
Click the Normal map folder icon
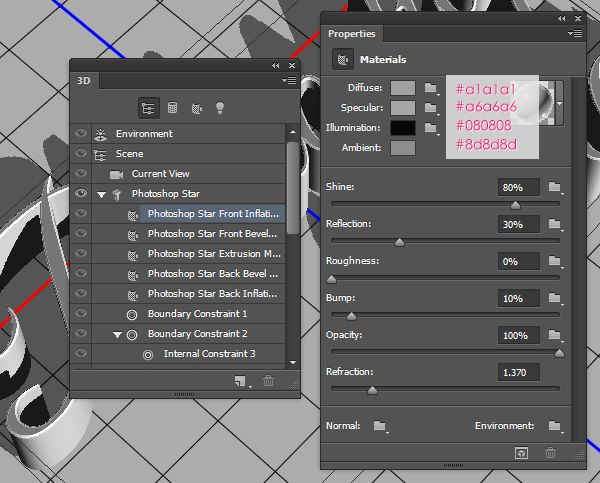point(380,426)
